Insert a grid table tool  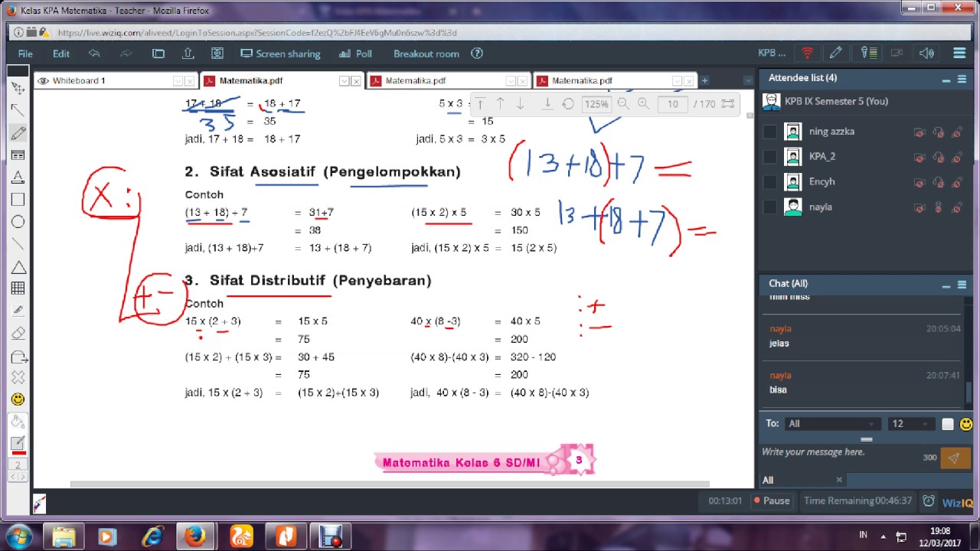click(x=18, y=289)
